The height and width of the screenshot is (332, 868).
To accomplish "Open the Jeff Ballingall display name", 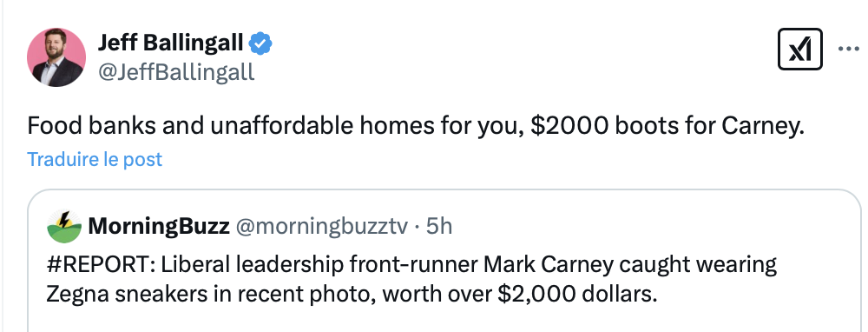I will [x=170, y=42].
